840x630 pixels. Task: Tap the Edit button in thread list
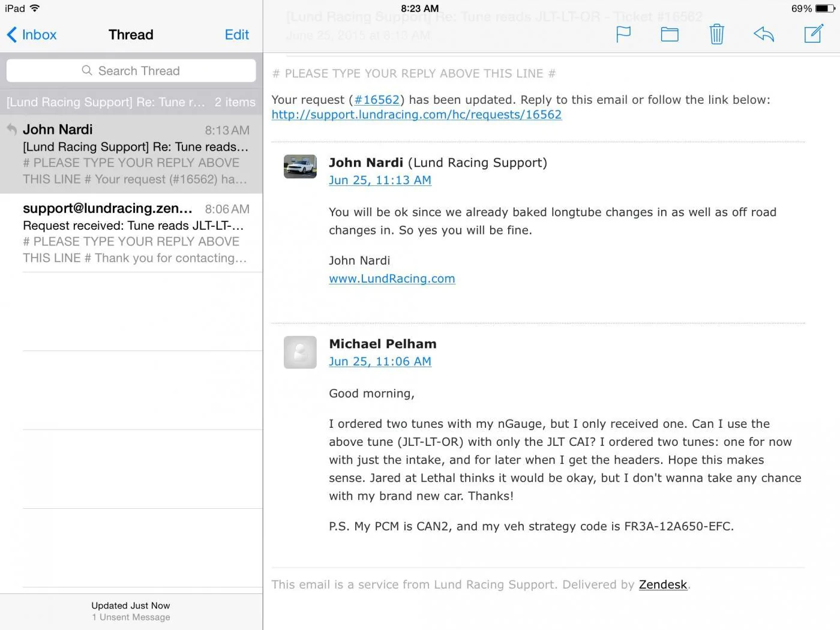[236, 35]
